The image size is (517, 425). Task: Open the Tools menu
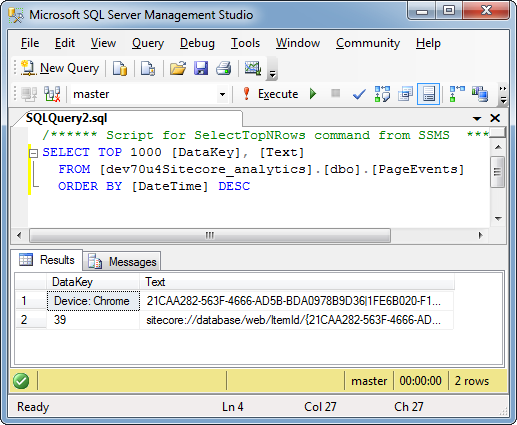[x=245, y=43]
